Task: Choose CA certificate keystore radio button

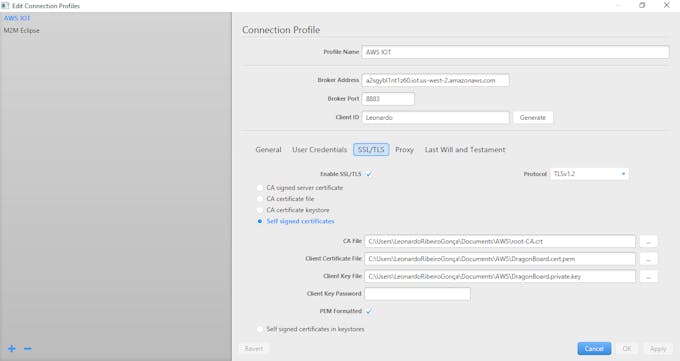Action: click(x=260, y=210)
